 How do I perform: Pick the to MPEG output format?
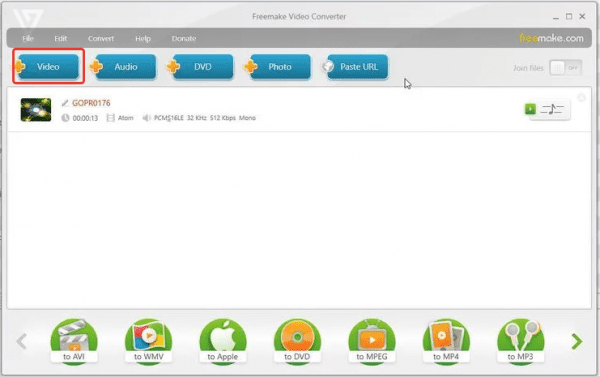pos(372,341)
